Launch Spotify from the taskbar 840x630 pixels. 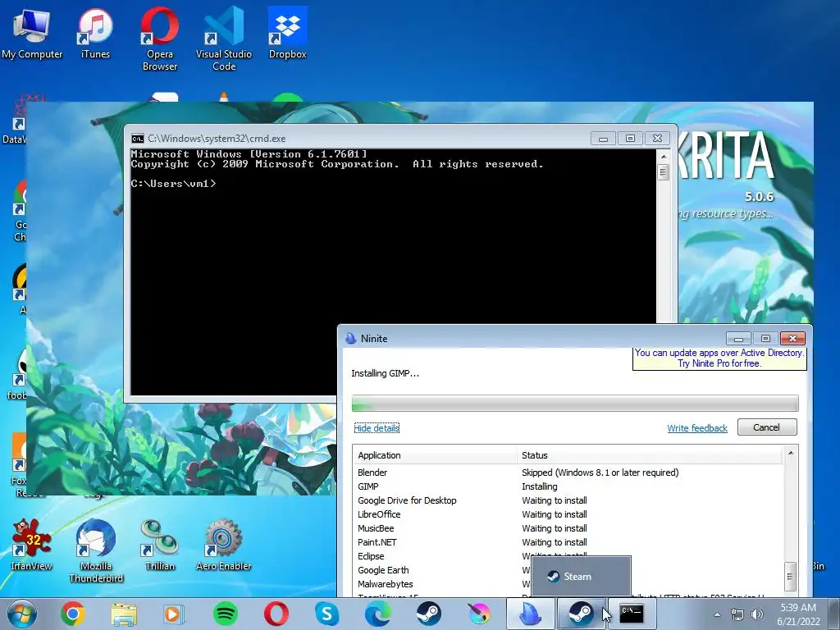point(226,614)
